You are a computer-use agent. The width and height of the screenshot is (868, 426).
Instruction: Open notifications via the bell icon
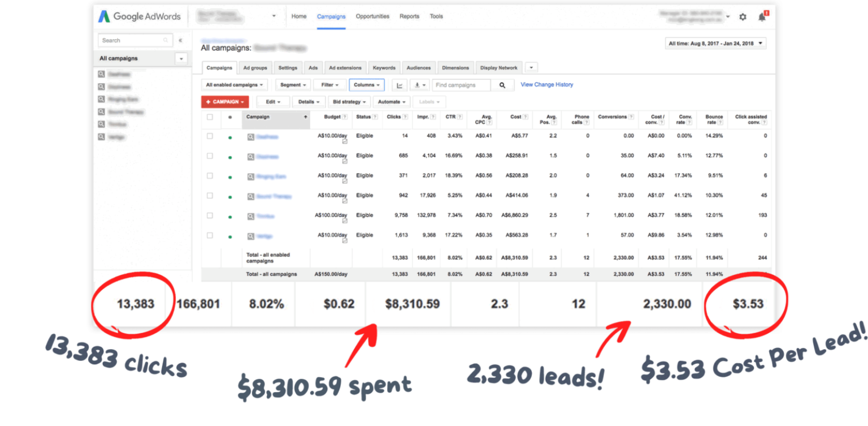pyautogui.click(x=761, y=16)
